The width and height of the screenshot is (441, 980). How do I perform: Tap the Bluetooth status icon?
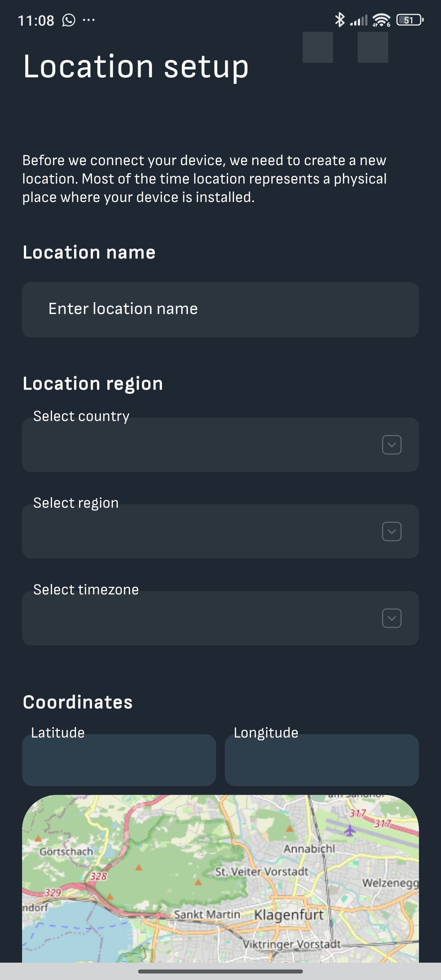[x=339, y=20]
